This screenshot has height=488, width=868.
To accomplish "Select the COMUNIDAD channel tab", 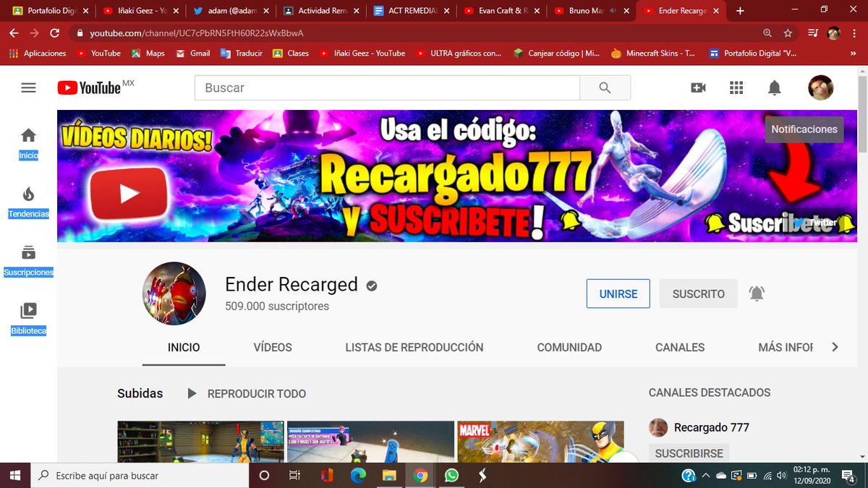I will point(569,347).
